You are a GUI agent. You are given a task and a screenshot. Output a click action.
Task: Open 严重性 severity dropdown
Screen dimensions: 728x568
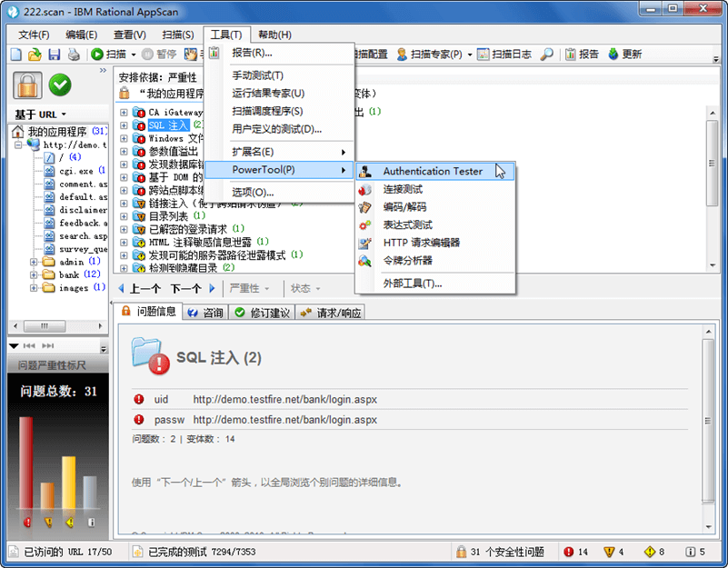coord(249,289)
